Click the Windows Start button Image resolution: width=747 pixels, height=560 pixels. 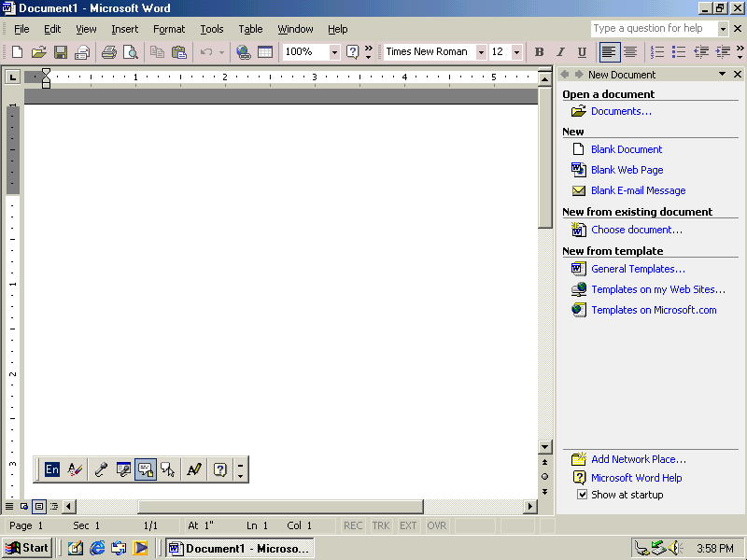point(27,548)
